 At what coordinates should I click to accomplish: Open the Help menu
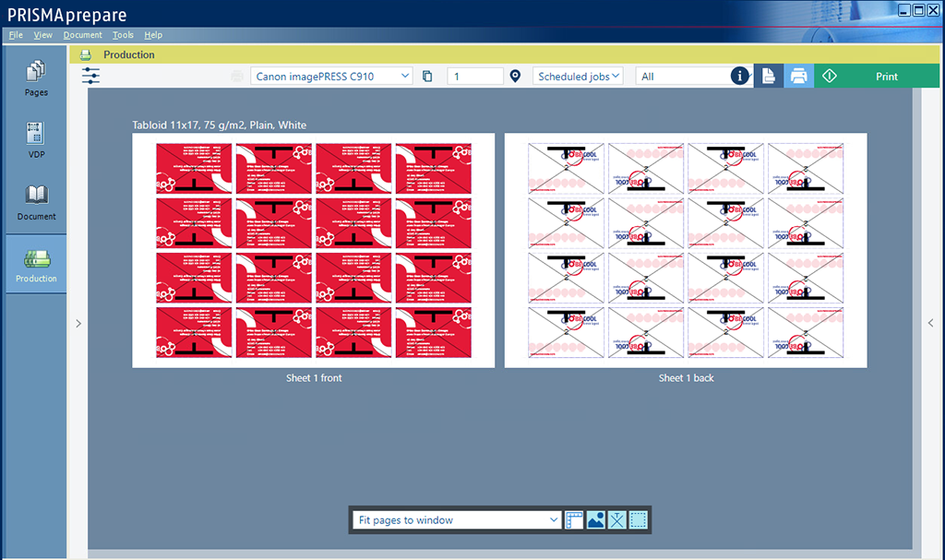click(x=153, y=35)
